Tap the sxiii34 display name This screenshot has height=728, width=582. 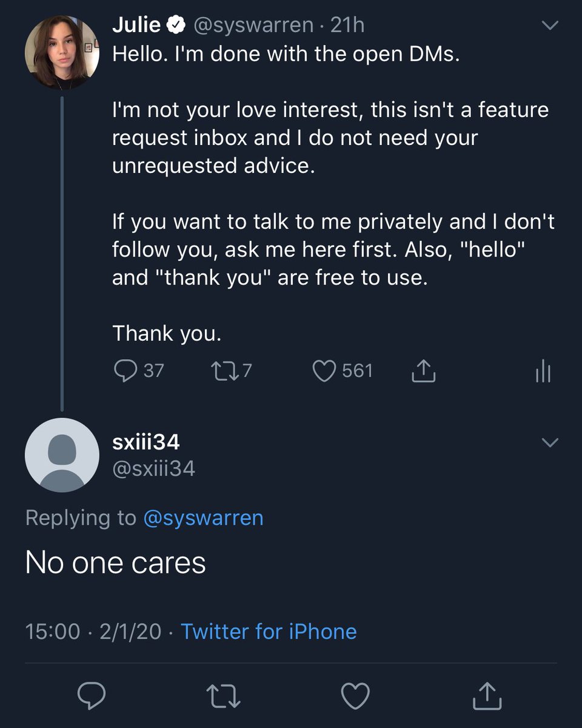146,442
